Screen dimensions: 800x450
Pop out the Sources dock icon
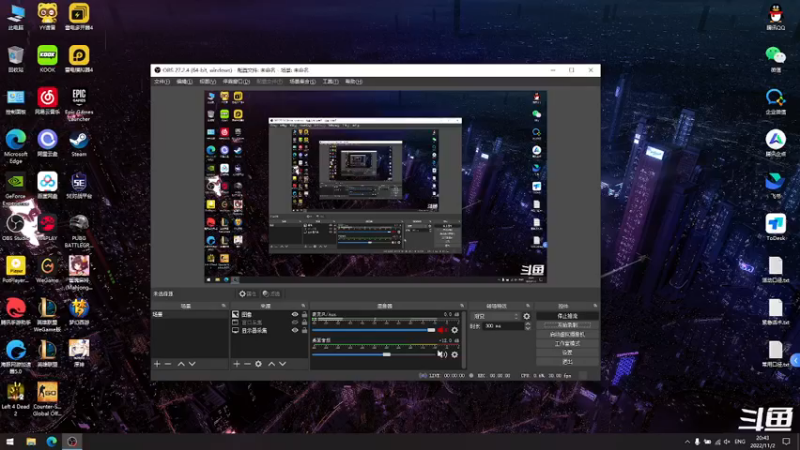[303, 306]
